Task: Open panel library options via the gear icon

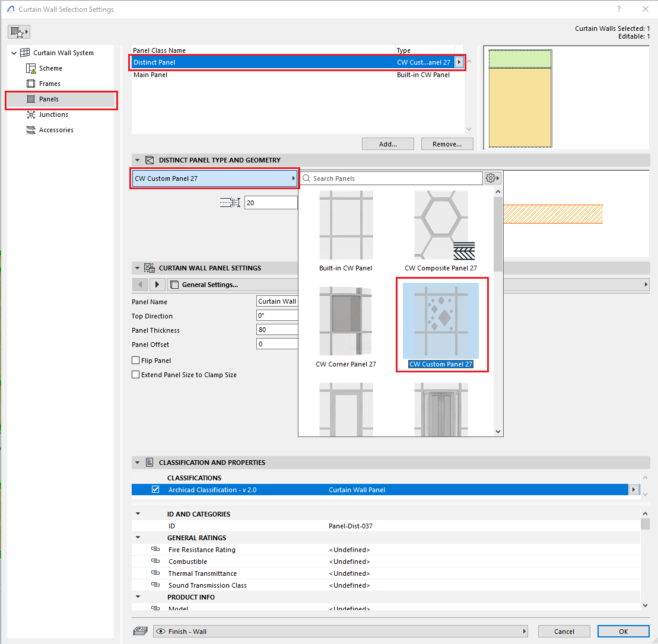Action: (492, 178)
